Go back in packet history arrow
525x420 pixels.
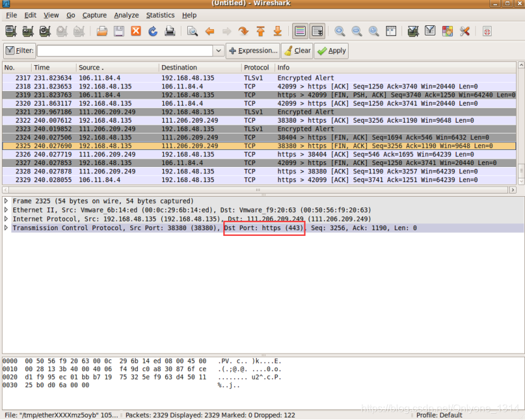[x=210, y=31]
